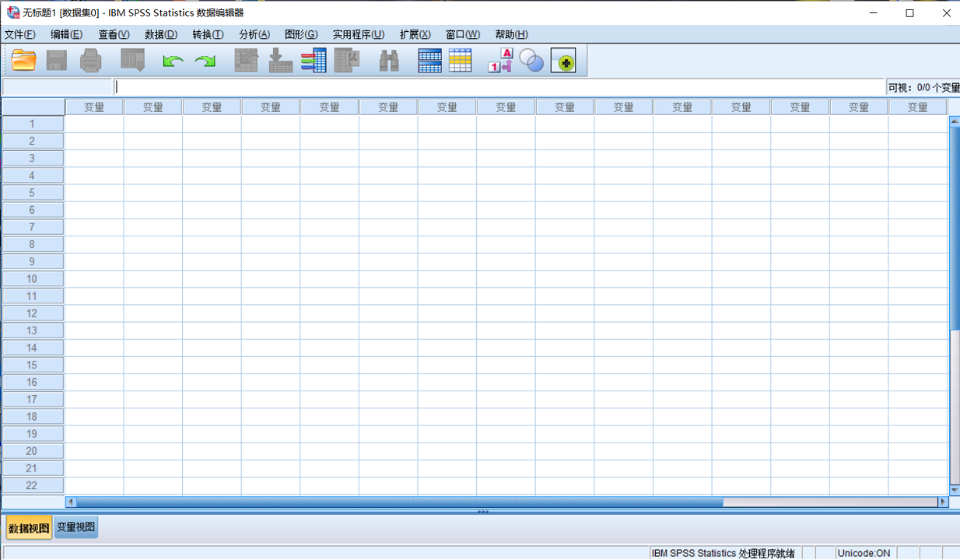960x560 pixels.
Task: Click Run descriptive statistics icon
Action: coord(347,60)
